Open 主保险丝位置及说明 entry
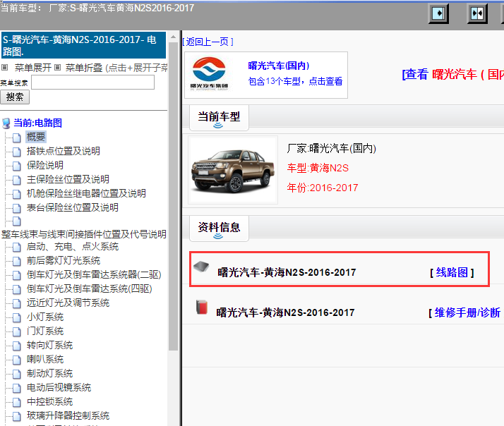The width and height of the screenshot is (504, 426). click(x=68, y=179)
